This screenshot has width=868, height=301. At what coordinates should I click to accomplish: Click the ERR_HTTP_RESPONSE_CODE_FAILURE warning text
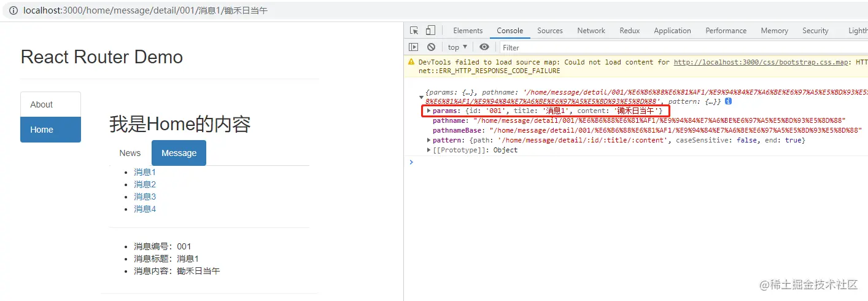489,71
